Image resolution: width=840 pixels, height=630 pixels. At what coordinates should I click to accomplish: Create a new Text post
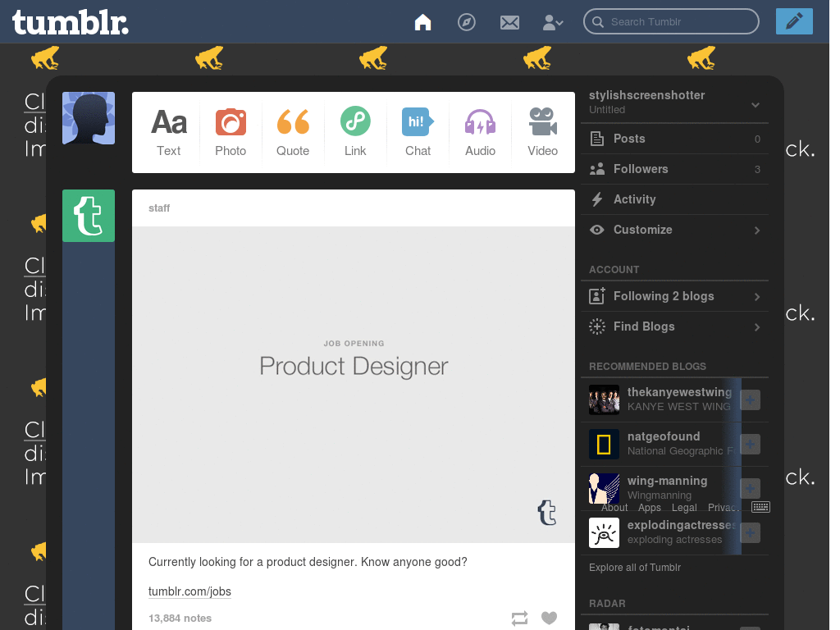[x=169, y=132]
